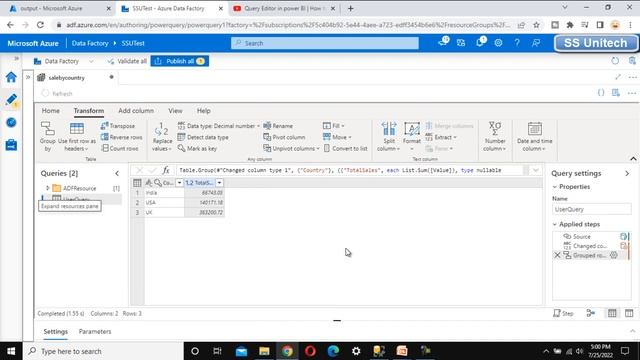Click Use first row as headers

click(x=77, y=136)
